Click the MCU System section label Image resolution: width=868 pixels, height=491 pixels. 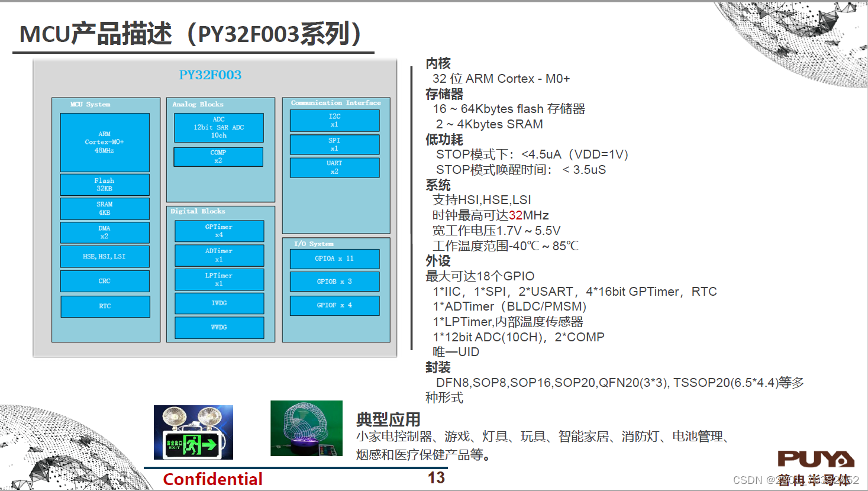click(90, 104)
